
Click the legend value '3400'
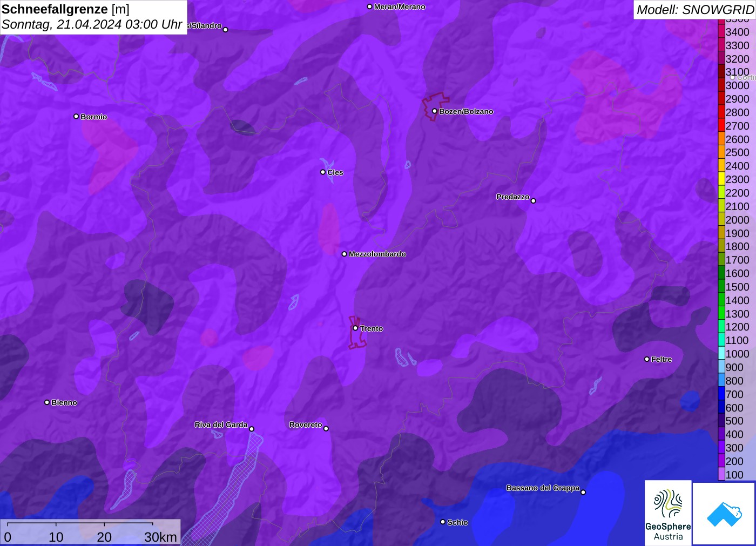coord(737,32)
